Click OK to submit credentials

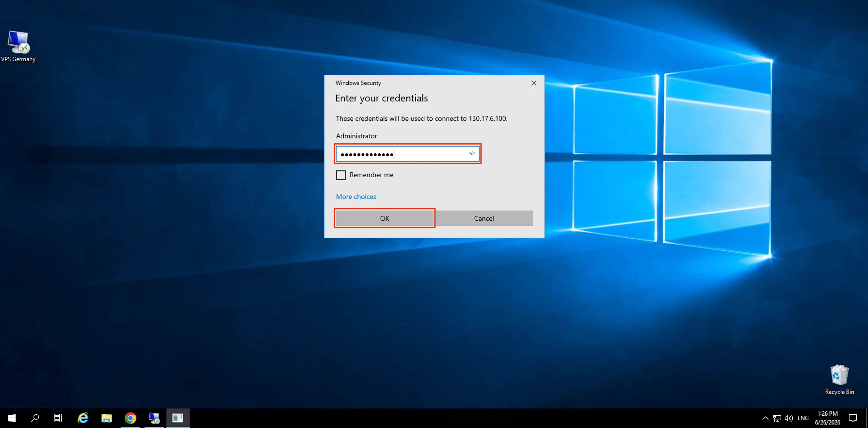(x=385, y=218)
